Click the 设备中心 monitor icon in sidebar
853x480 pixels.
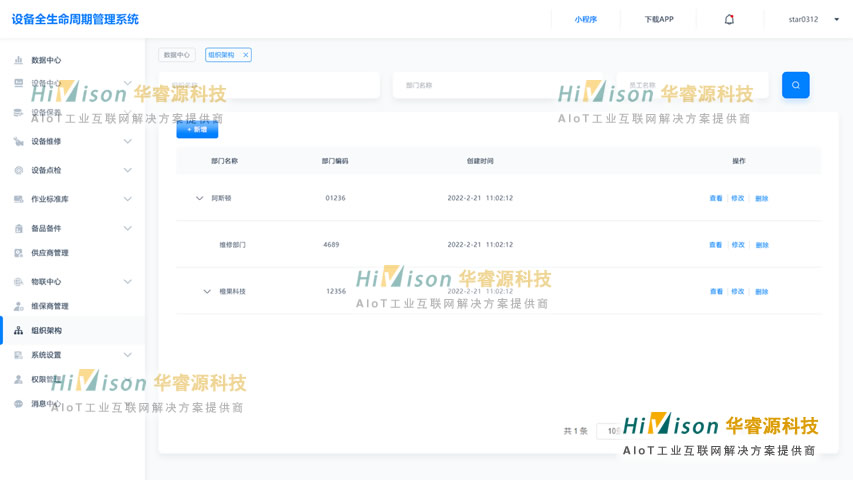point(18,83)
